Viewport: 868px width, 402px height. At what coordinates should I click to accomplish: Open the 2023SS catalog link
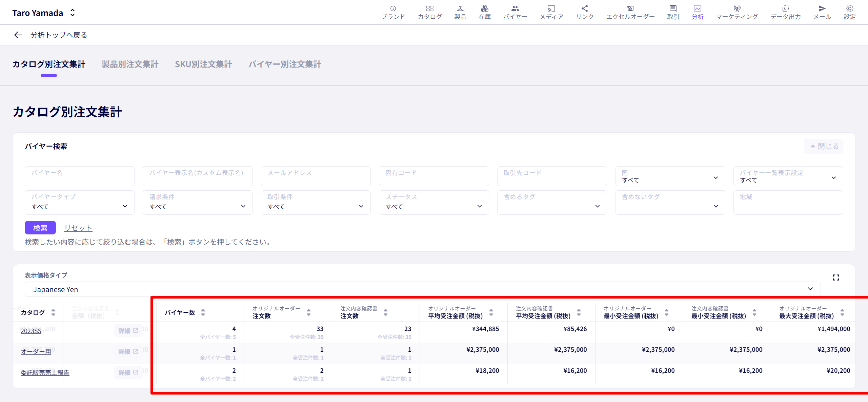(x=31, y=331)
